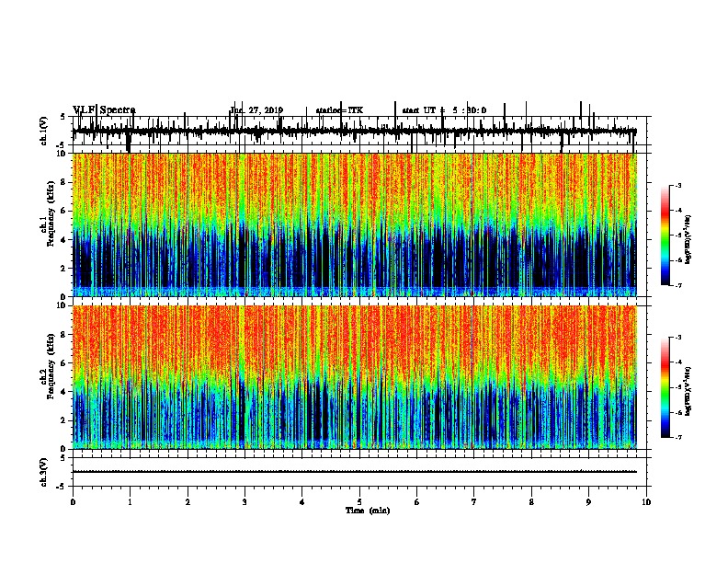Click the "VLF Spectra" title text
This screenshot has height=563, width=728.
pyautogui.click(x=104, y=110)
